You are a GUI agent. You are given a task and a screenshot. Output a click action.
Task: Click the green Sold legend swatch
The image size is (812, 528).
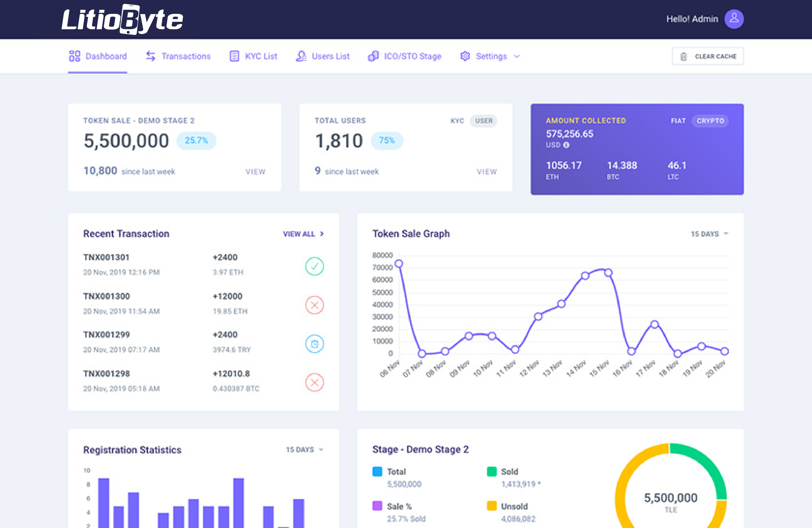(x=492, y=472)
